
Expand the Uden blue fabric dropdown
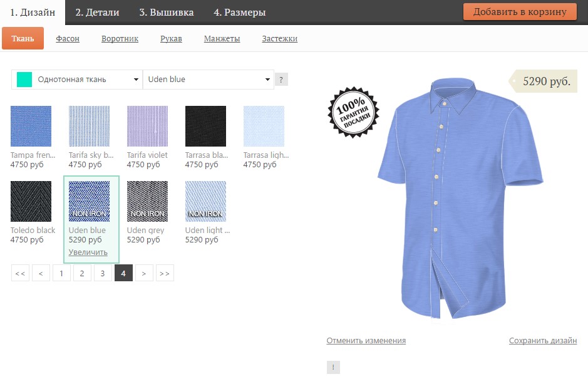209,80
